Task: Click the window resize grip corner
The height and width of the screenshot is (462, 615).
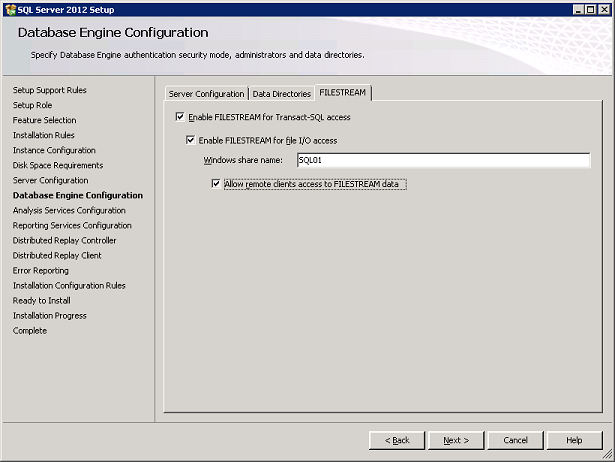Action: (607, 455)
